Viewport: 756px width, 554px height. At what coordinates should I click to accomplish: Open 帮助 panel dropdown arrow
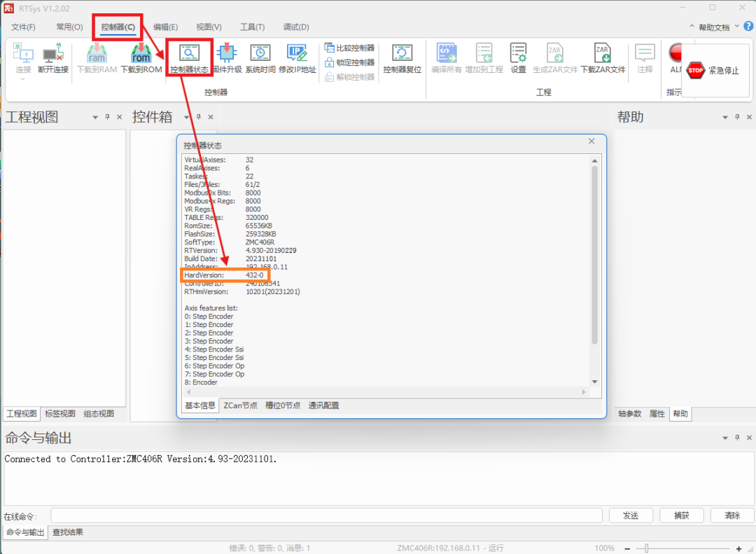click(x=725, y=117)
